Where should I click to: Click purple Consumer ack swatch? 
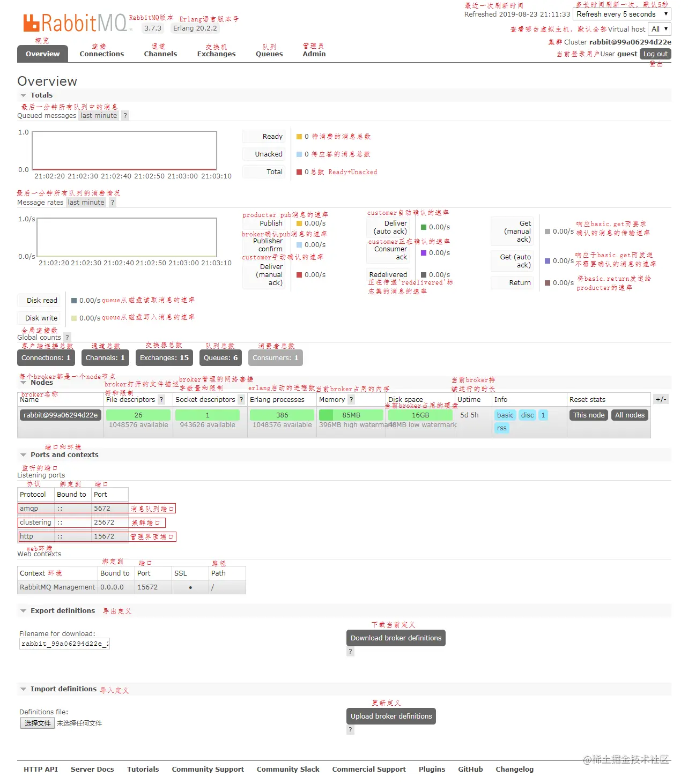pyautogui.click(x=424, y=253)
